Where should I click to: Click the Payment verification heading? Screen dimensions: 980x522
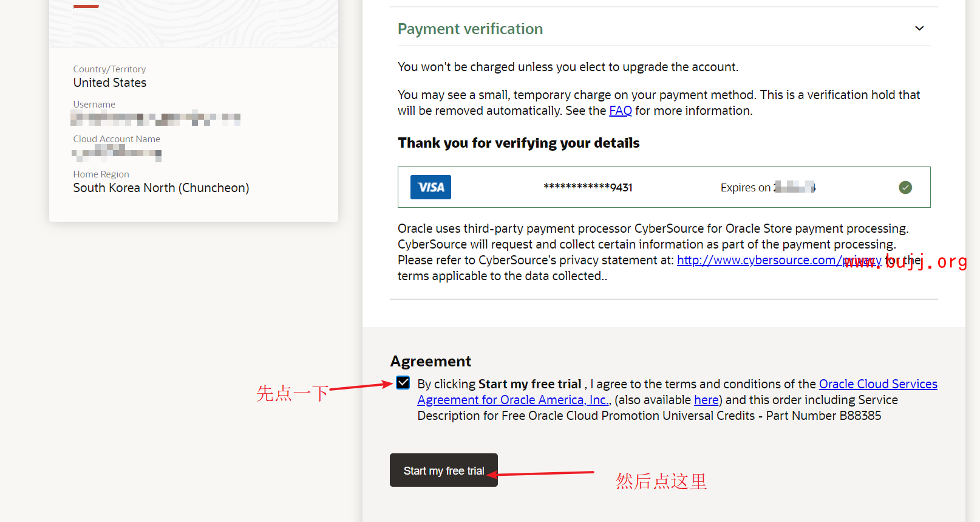coord(470,29)
